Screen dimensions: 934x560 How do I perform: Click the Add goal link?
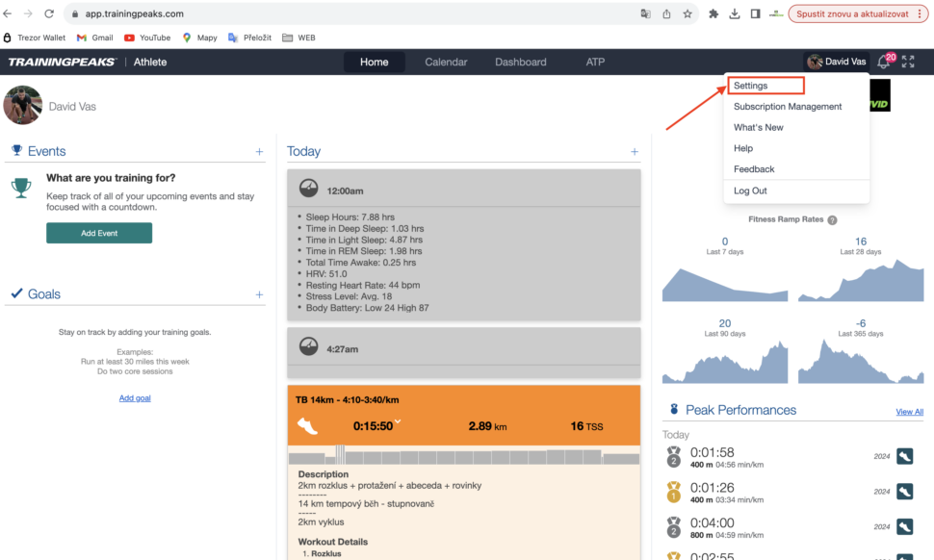(x=135, y=398)
